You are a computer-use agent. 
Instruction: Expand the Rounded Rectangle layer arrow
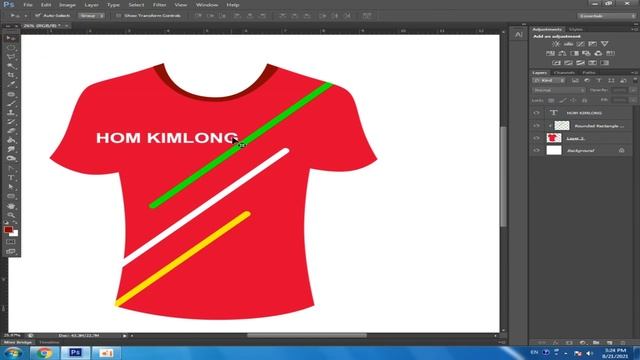(x=550, y=126)
